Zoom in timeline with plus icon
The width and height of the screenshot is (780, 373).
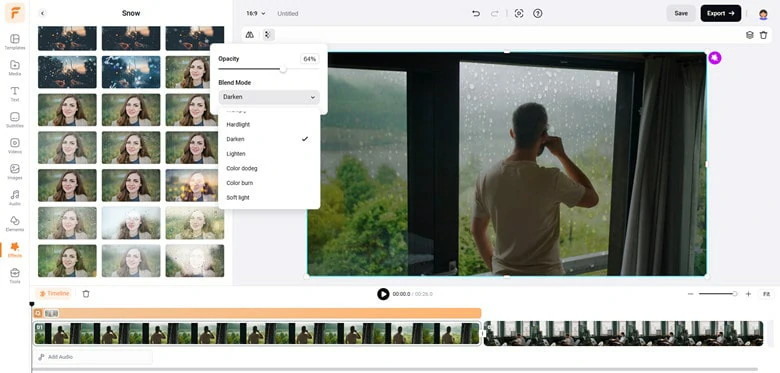748,294
